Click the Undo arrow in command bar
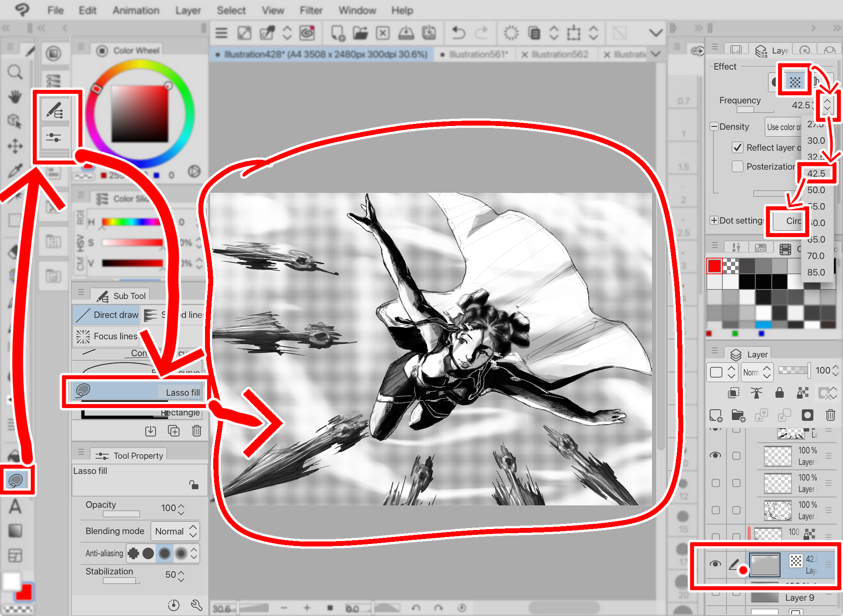This screenshot has height=616, width=843. coord(458,33)
